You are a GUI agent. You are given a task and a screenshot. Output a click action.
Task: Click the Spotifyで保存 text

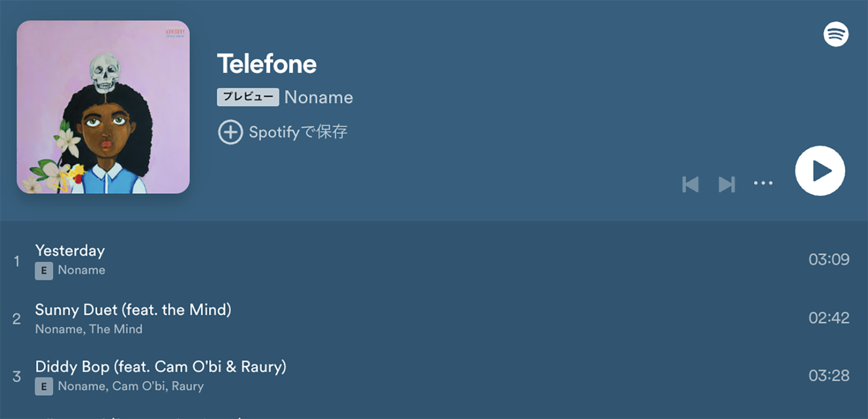tap(298, 132)
